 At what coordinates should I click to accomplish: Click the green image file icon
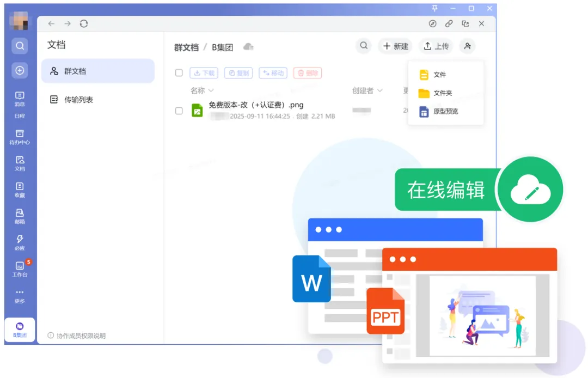point(197,111)
